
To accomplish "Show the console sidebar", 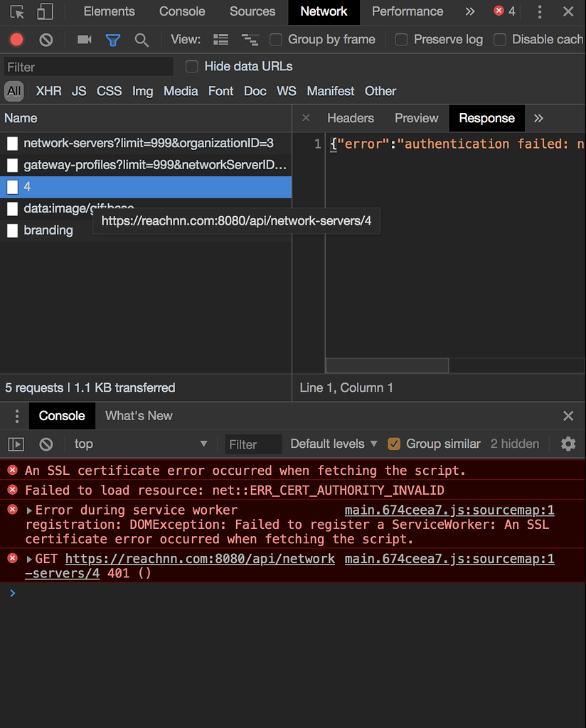I will (x=16, y=444).
